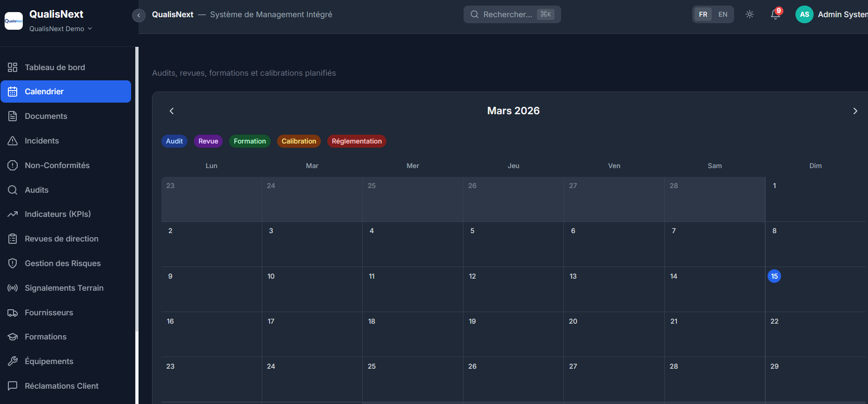Switch language to FR
The image size is (868, 404).
(x=703, y=14)
